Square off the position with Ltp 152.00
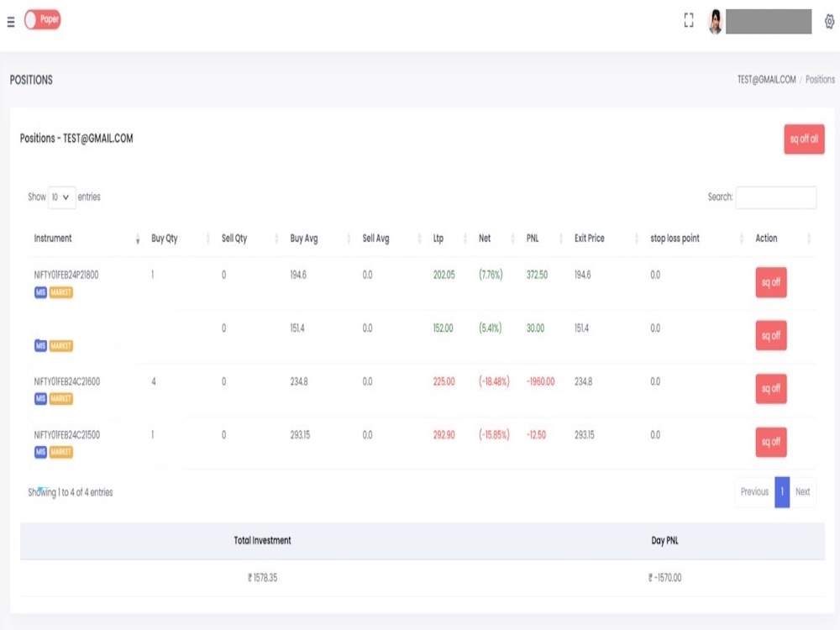840x630 pixels. (771, 335)
